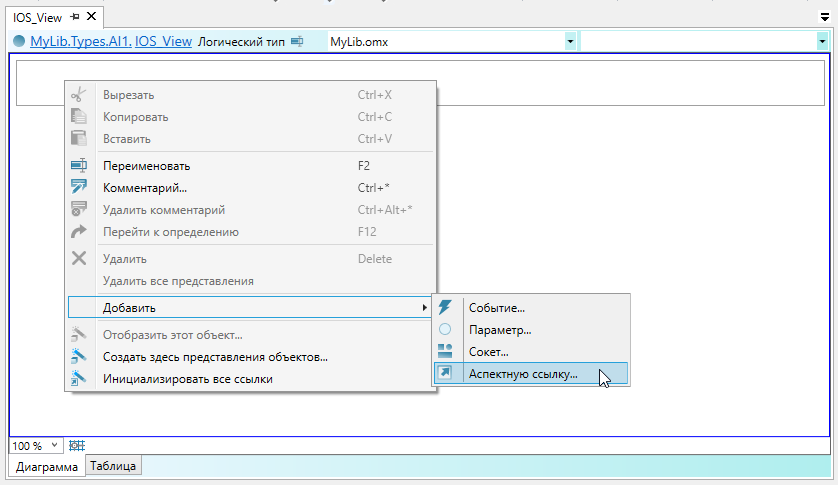Click the IOS_View breadcrumb link

[x=163, y=41]
